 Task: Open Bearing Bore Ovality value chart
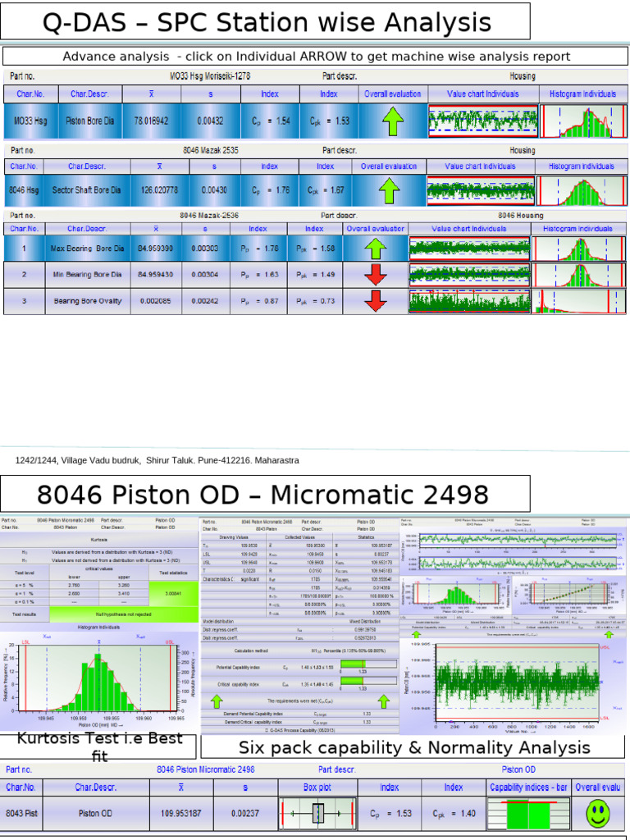469,301
